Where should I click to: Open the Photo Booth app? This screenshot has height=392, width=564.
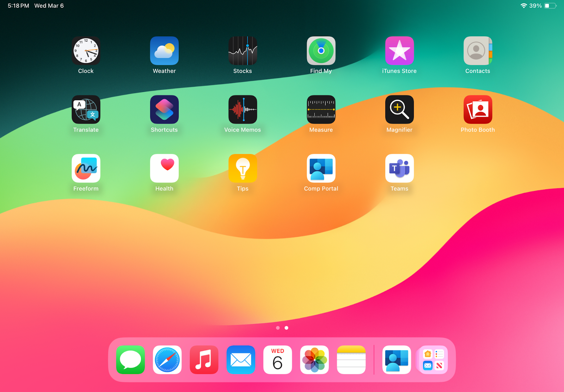pos(478,110)
